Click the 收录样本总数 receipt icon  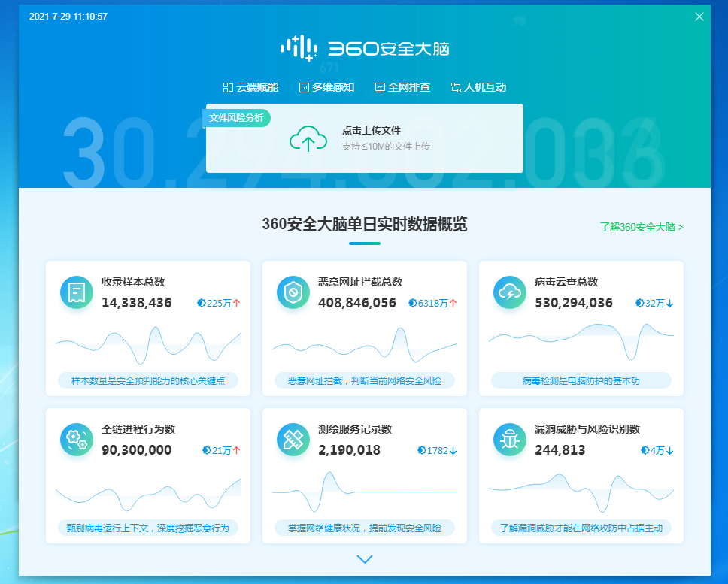click(x=77, y=292)
